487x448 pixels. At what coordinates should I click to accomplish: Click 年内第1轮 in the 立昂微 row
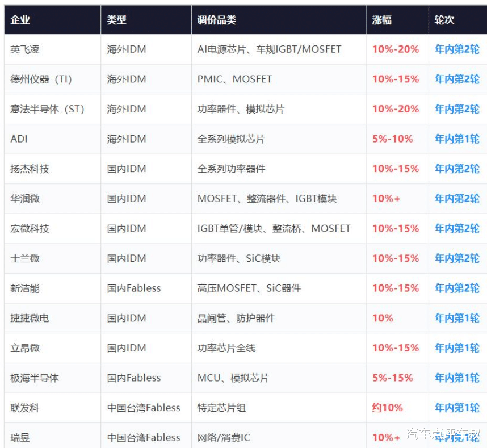point(457,348)
